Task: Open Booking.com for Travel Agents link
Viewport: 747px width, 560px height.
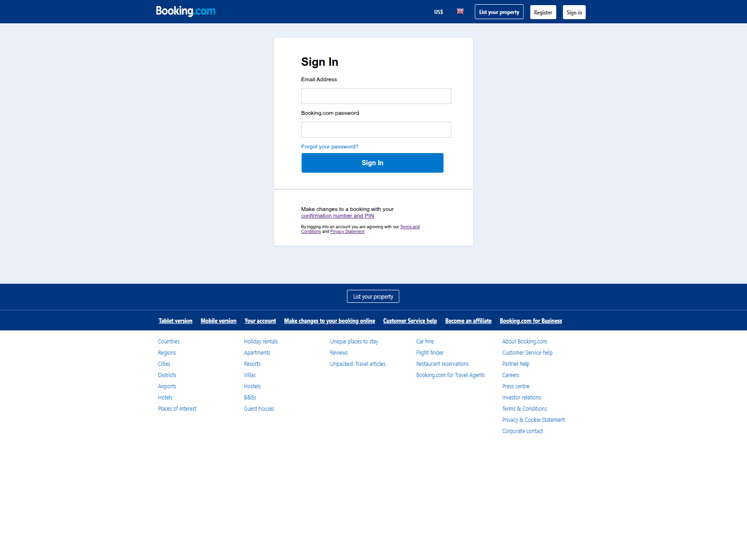Action: coord(451,375)
